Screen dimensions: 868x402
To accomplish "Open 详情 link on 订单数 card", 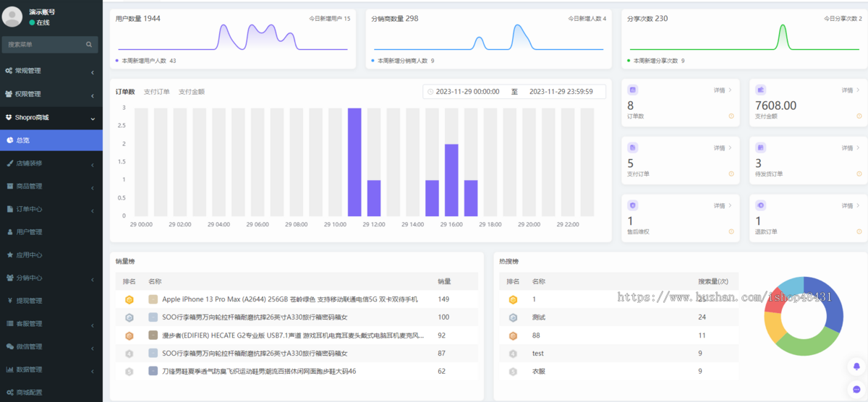I will [x=723, y=90].
